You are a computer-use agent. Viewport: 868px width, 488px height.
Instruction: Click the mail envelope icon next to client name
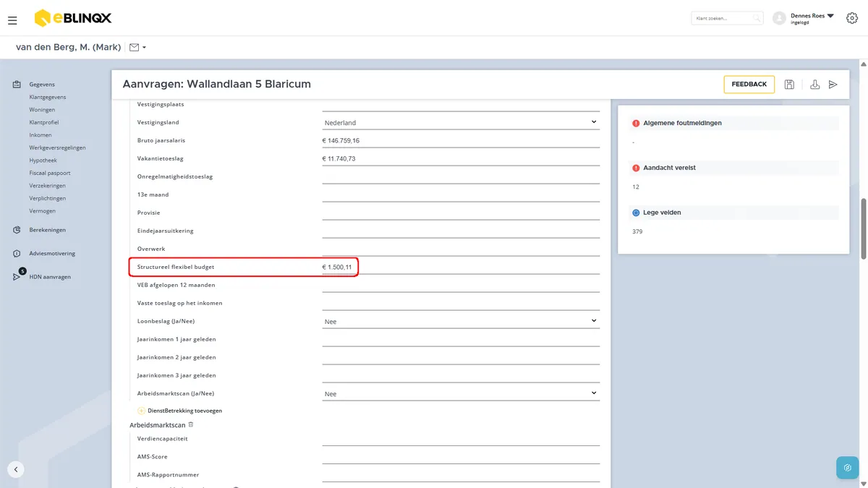(x=134, y=48)
